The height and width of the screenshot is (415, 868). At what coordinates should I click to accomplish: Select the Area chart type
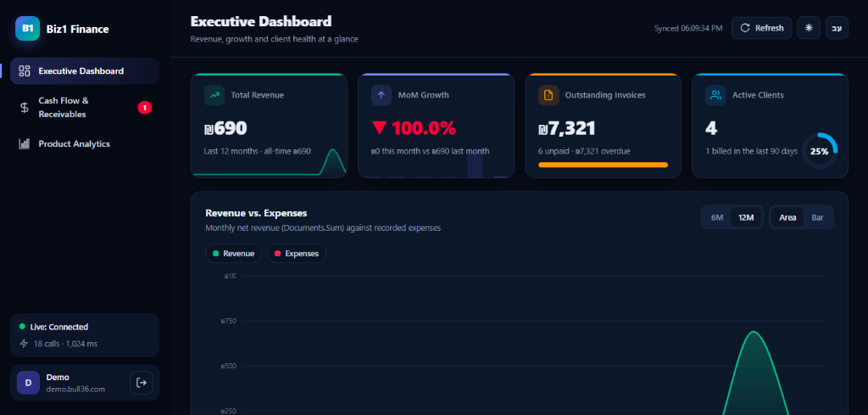tap(787, 217)
